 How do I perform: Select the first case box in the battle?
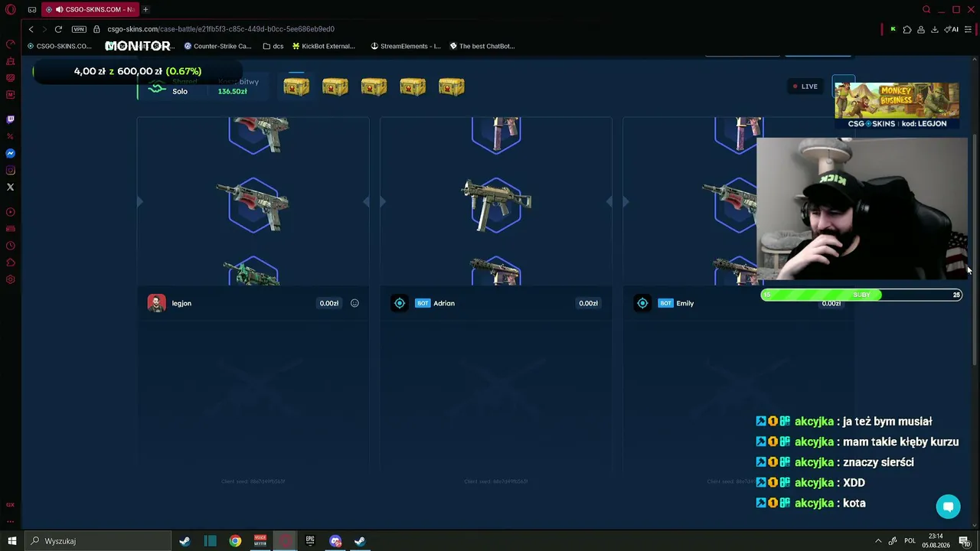pyautogui.click(x=296, y=86)
